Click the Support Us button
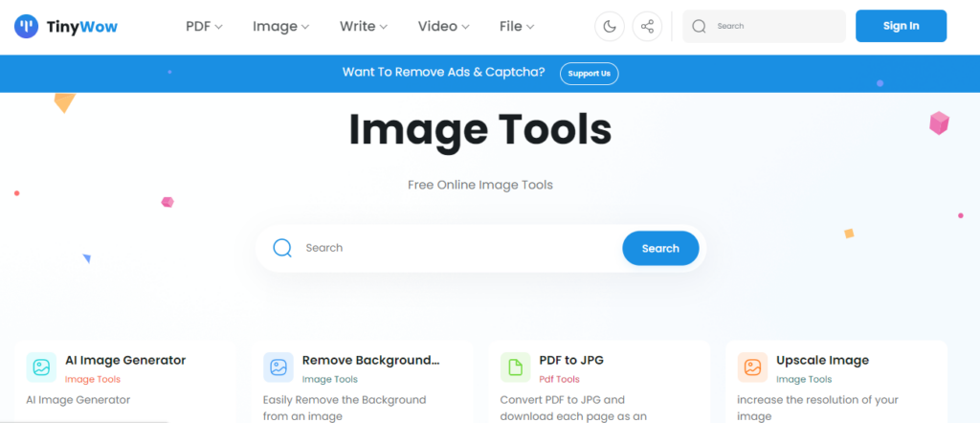Screen dimensions: 980x423 (589, 73)
